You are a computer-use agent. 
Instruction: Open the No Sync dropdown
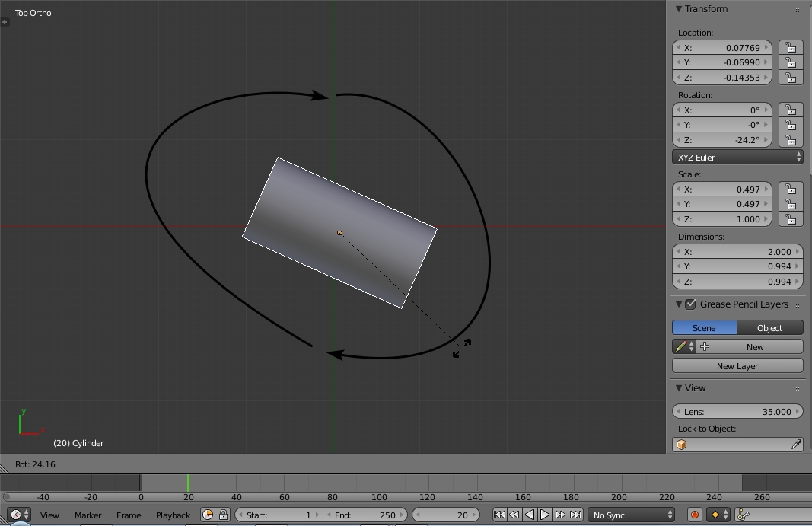point(632,515)
